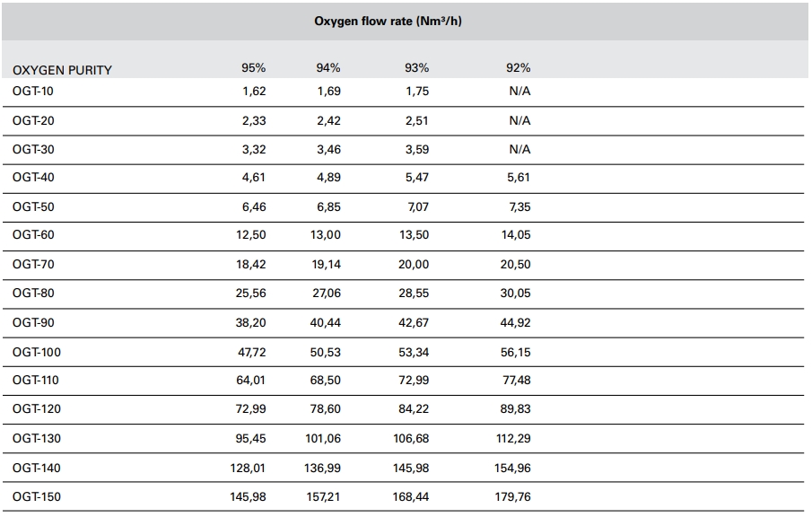
Task: Select the 94% purity column header
Action: [328, 67]
